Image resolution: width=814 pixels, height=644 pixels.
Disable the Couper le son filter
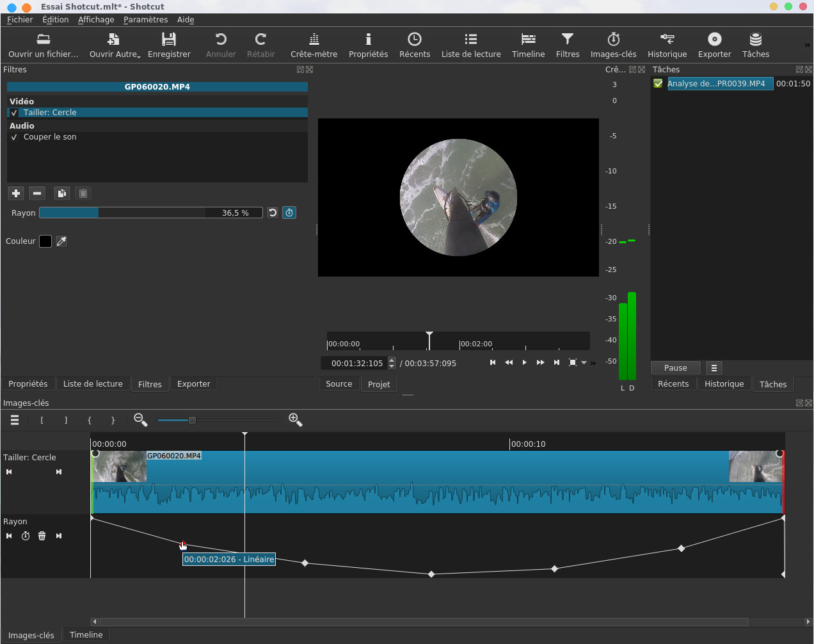(14, 137)
